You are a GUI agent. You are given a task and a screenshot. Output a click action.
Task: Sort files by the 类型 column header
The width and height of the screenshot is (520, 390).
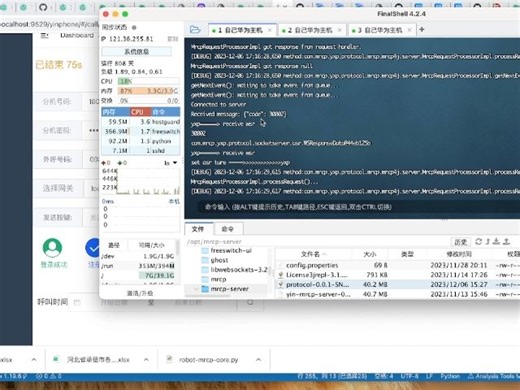tap(407, 254)
